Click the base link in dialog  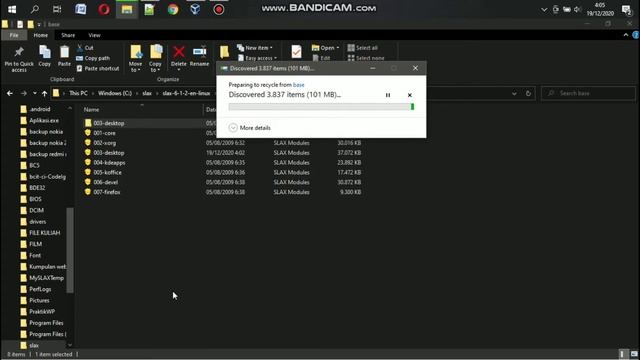click(x=298, y=85)
